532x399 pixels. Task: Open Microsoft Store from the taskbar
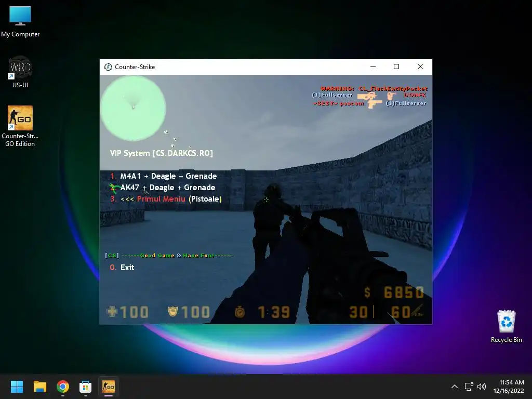tap(86, 387)
